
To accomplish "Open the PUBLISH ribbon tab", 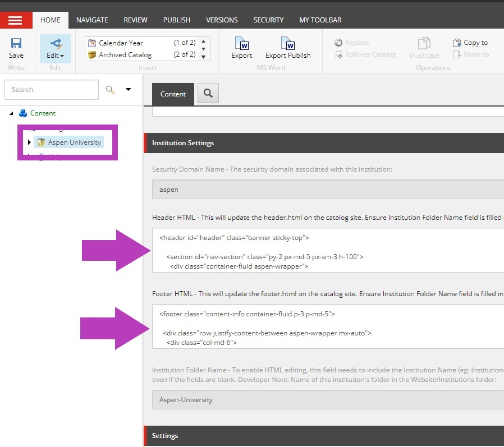I will coord(177,20).
